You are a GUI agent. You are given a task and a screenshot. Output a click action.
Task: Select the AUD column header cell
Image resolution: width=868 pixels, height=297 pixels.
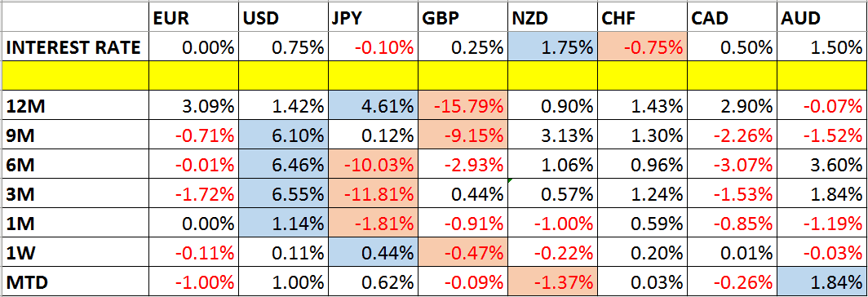[821, 19]
